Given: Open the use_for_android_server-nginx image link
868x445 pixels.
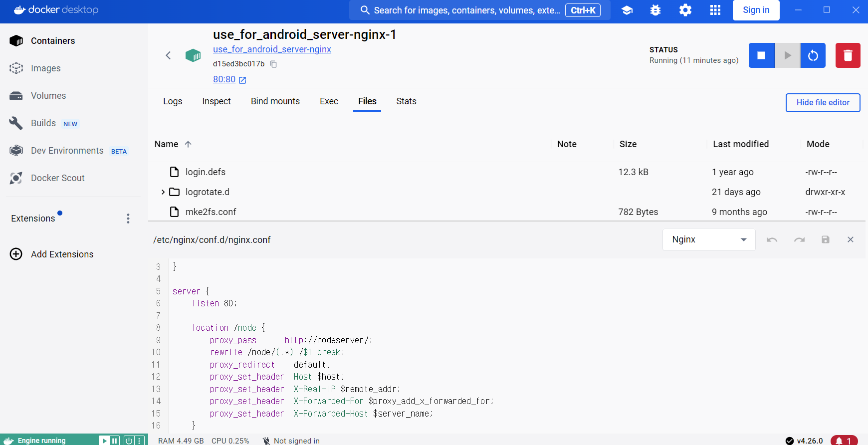Looking at the screenshot, I should (x=272, y=49).
